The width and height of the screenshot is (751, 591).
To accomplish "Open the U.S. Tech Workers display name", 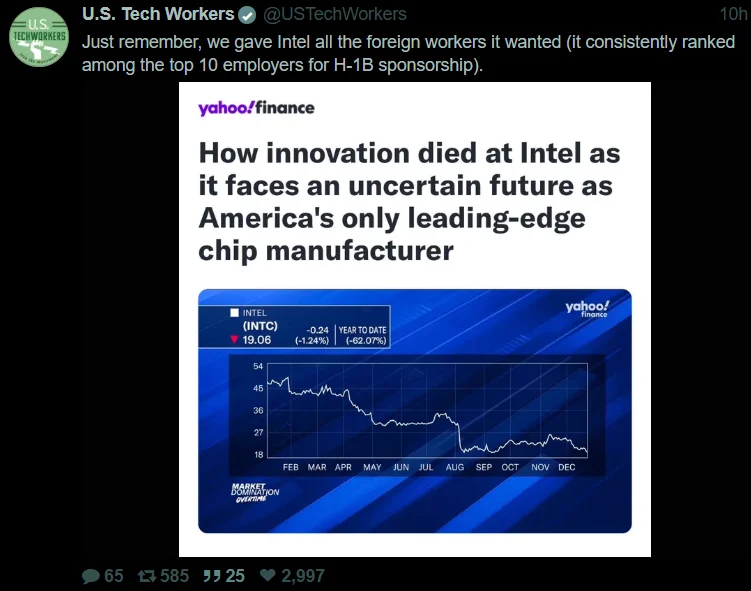I will (158, 14).
